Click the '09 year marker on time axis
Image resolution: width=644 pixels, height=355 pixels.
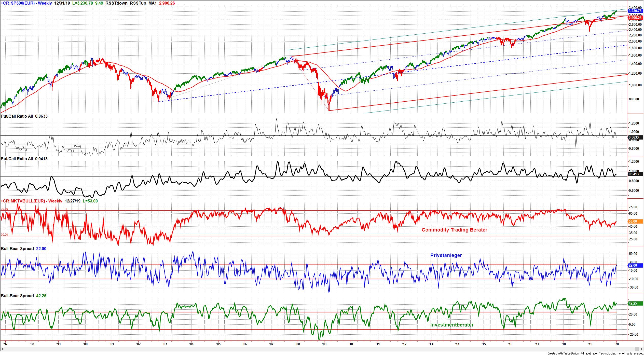click(x=324, y=344)
